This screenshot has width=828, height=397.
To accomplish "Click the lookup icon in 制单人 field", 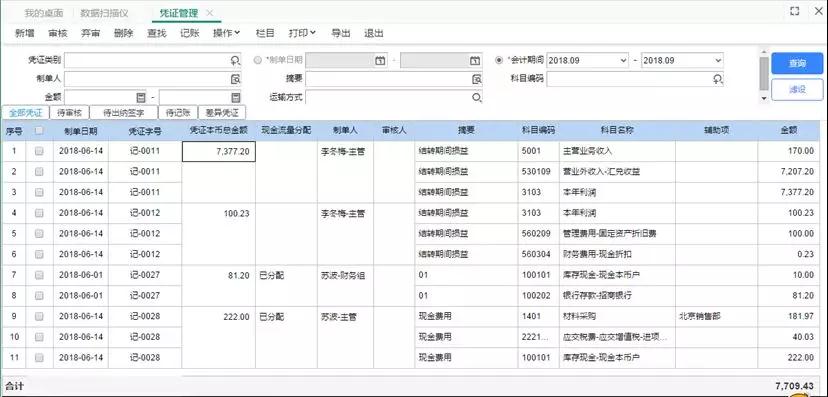I will pyautogui.click(x=235, y=79).
